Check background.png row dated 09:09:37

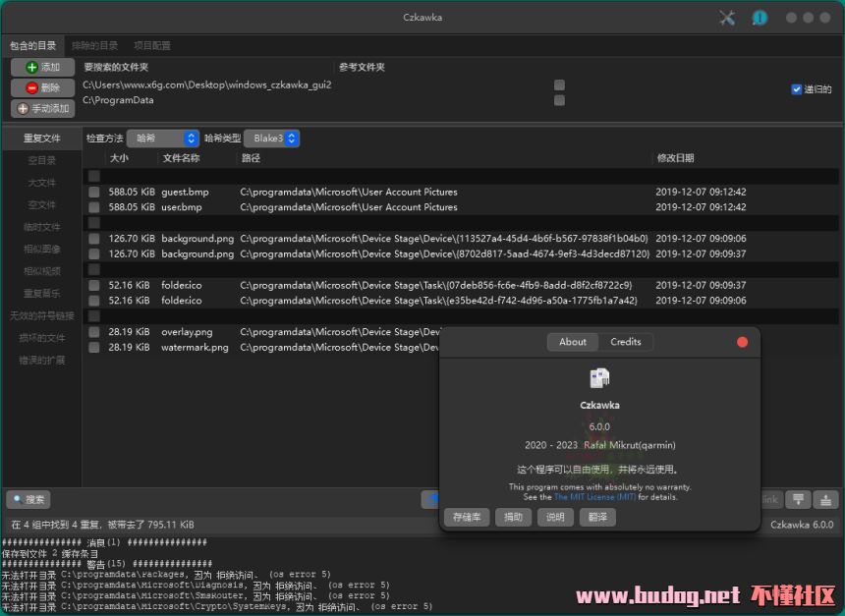(94, 253)
